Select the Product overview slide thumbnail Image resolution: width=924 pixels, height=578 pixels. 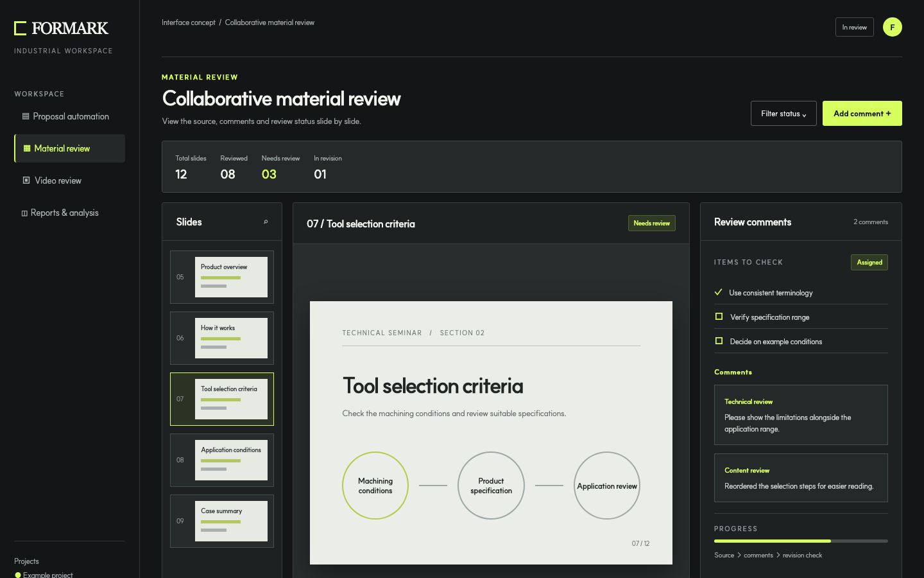(x=222, y=277)
